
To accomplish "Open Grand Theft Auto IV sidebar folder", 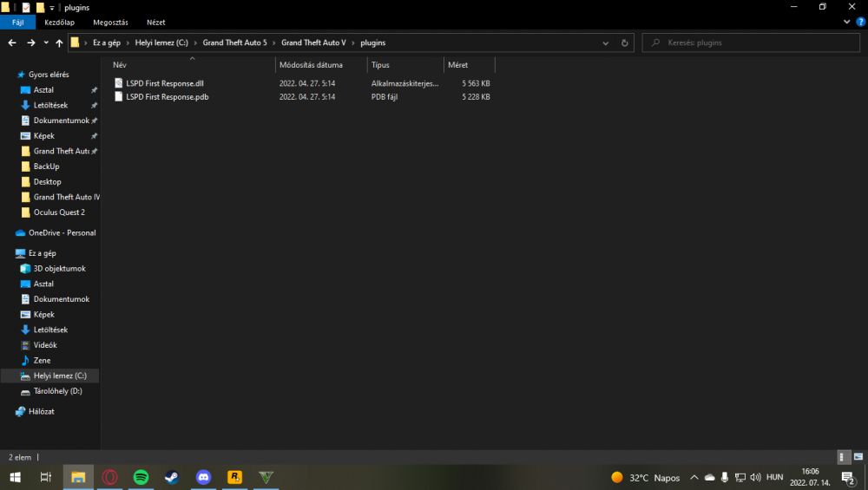I will pyautogui.click(x=67, y=197).
